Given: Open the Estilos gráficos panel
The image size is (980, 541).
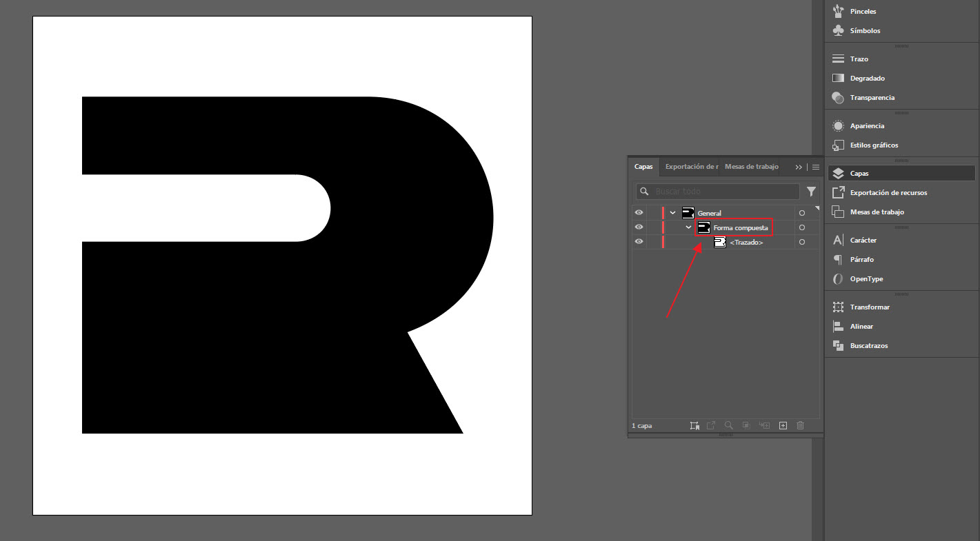Looking at the screenshot, I should (x=901, y=145).
